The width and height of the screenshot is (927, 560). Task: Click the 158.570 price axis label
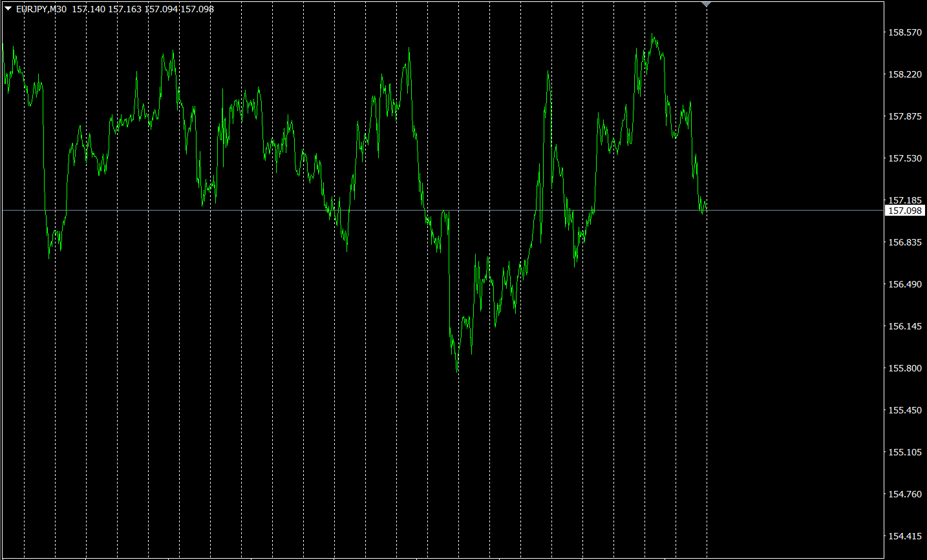click(905, 32)
